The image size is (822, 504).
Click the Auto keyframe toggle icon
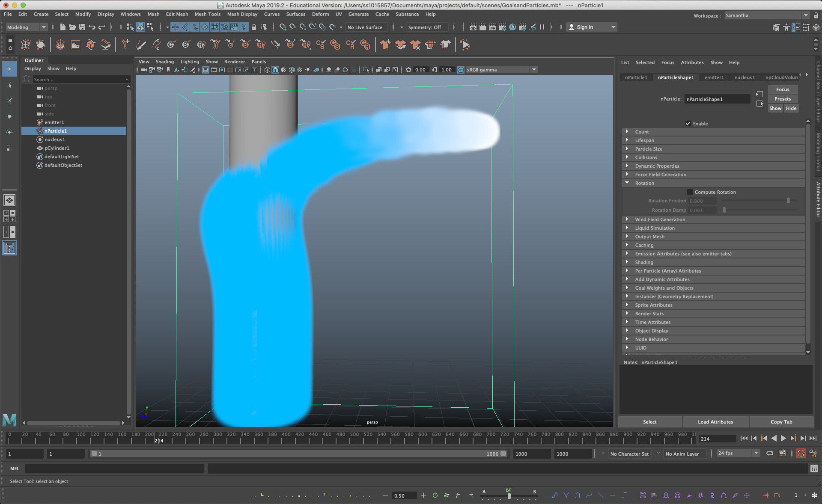coord(801,454)
